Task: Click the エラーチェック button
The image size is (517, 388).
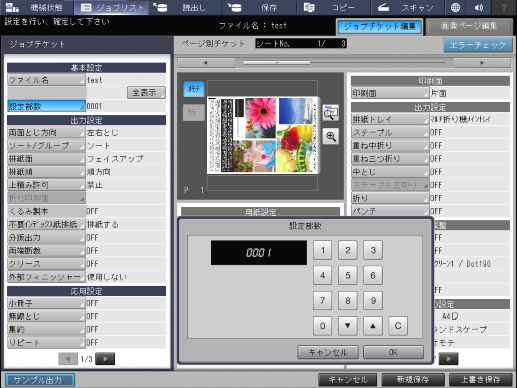Action: [x=478, y=45]
